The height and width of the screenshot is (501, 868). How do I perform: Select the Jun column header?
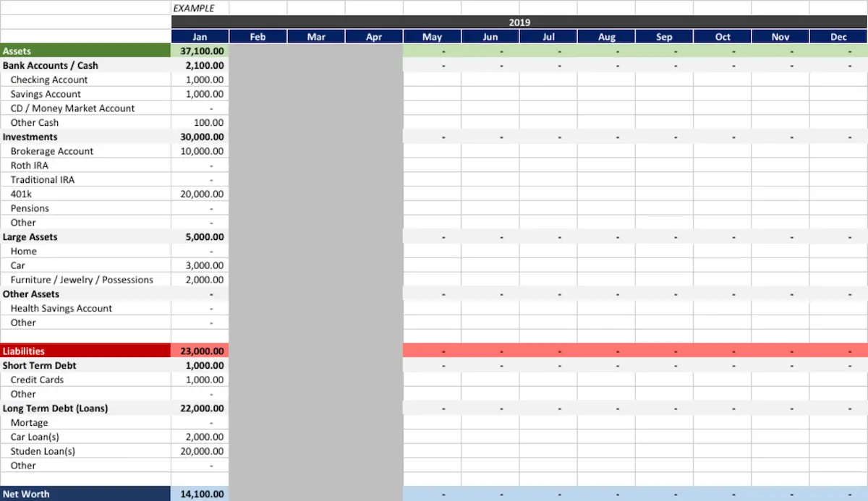[x=490, y=37]
